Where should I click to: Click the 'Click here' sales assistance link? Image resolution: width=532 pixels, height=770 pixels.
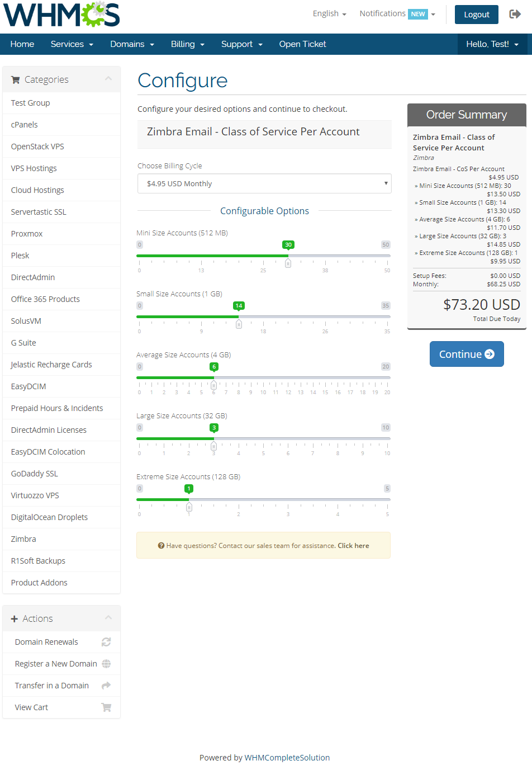tap(353, 546)
